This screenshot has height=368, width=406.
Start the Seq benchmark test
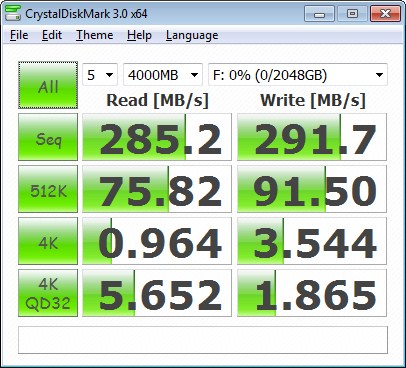48,137
